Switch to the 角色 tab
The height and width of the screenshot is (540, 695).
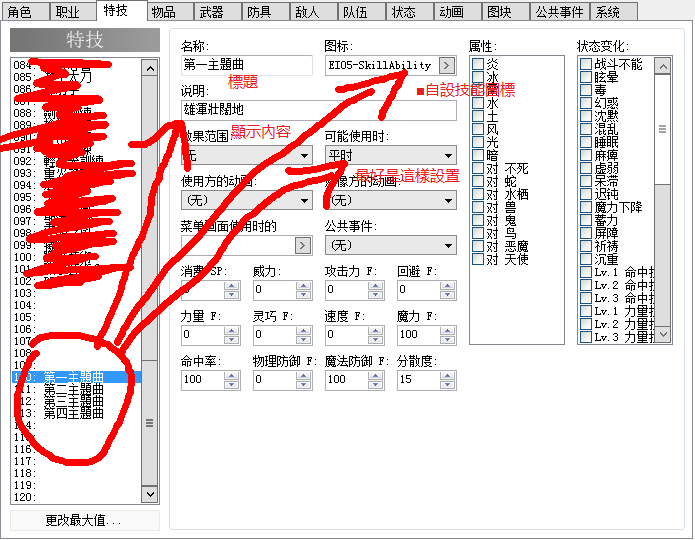click(x=25, y=12)
